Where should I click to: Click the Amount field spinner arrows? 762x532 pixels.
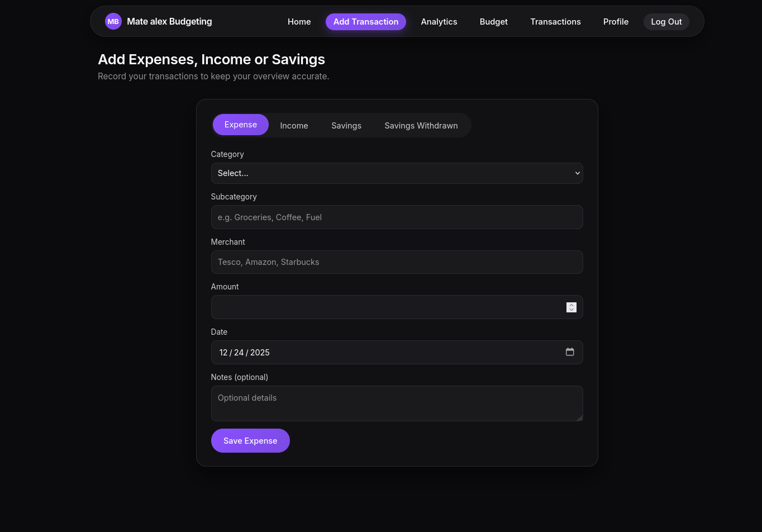tap(571, 307)
